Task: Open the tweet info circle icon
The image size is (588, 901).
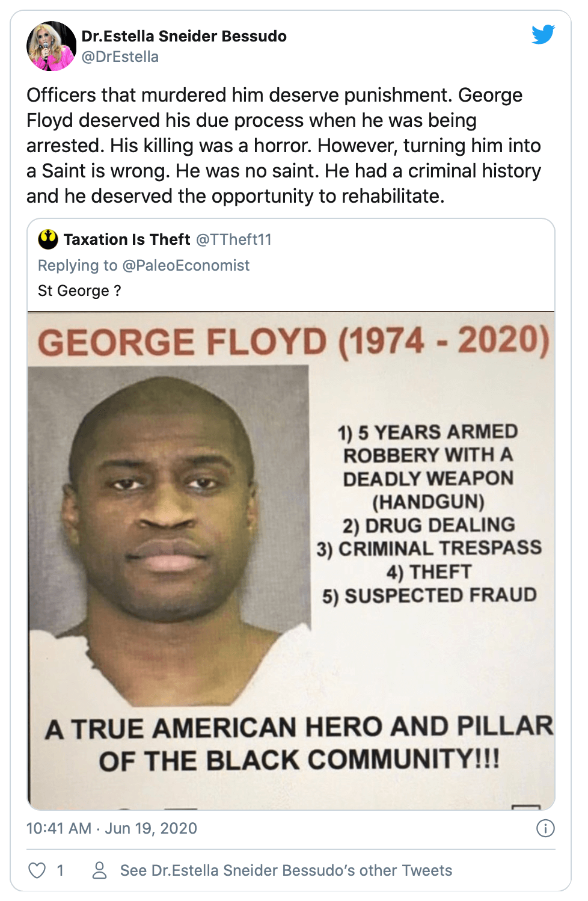Action: coord(545,828)
